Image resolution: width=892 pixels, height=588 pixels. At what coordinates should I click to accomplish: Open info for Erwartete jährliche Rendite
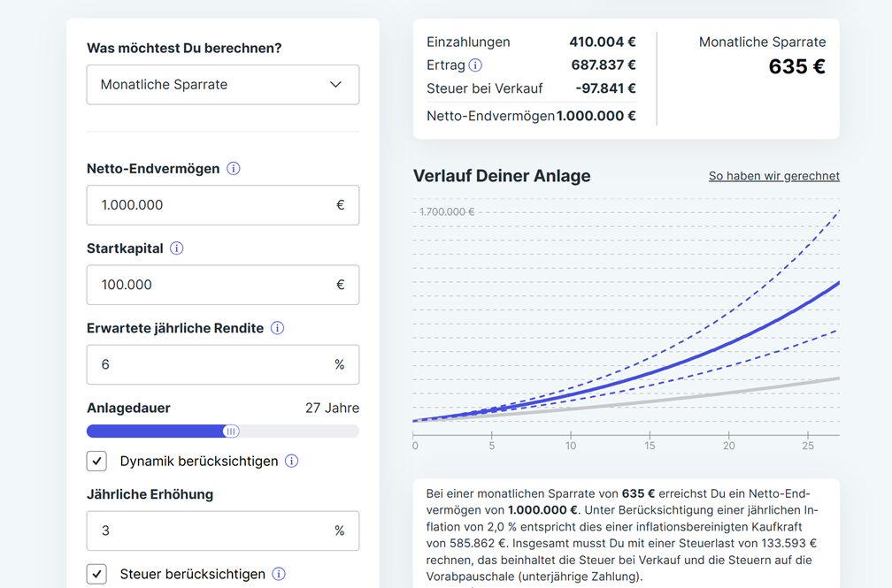tap(277, 328)
